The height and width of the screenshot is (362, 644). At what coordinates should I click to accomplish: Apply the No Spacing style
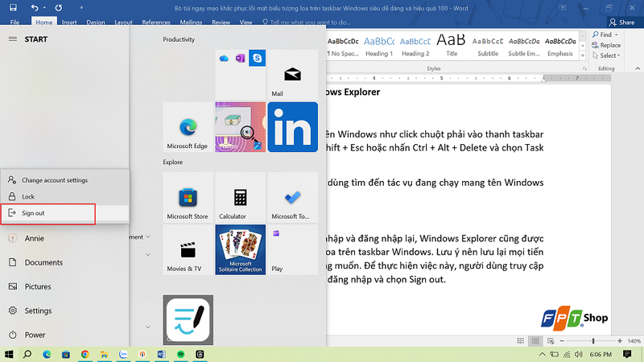pyautogui.click(x=343, y=46)
